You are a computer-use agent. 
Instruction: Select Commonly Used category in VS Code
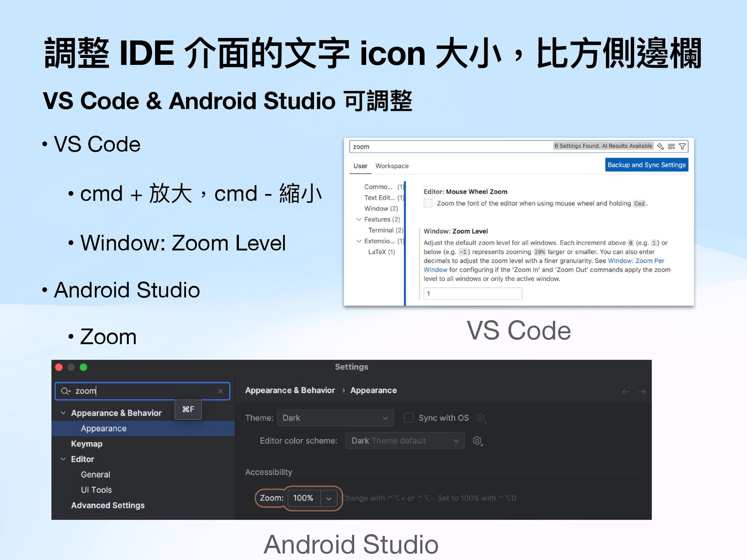[x=384, y=187]
